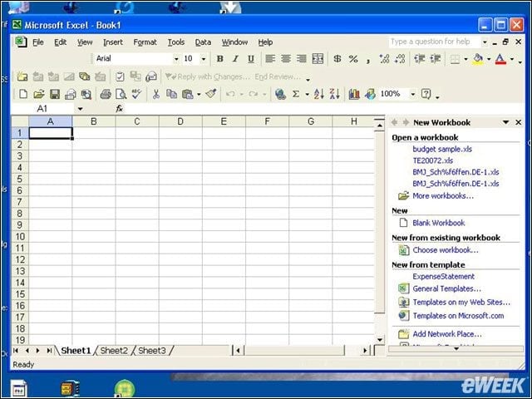Open the Data menu
Screen dimensions: 532x399
(x=203, y=42)
